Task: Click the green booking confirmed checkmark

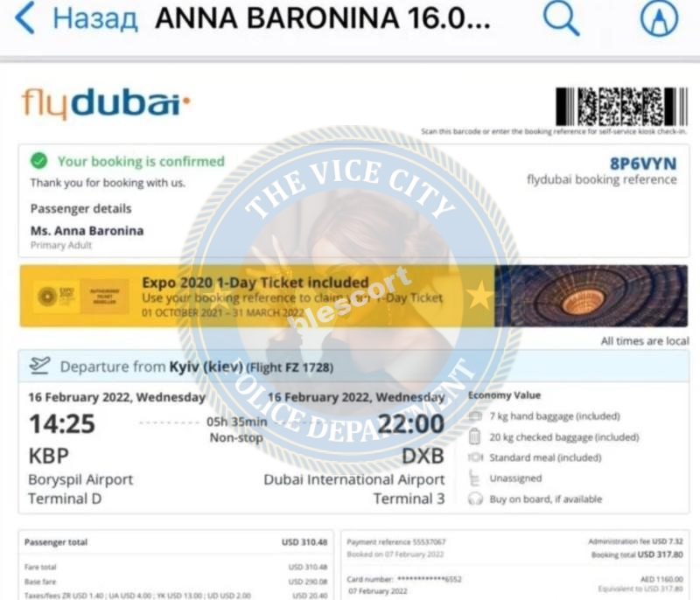Action: 38,161
